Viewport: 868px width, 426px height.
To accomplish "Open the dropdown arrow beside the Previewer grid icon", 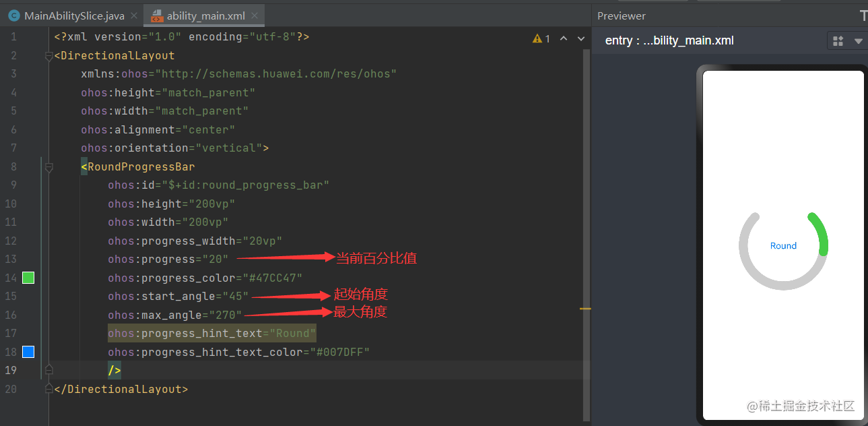I will [859, 41].
